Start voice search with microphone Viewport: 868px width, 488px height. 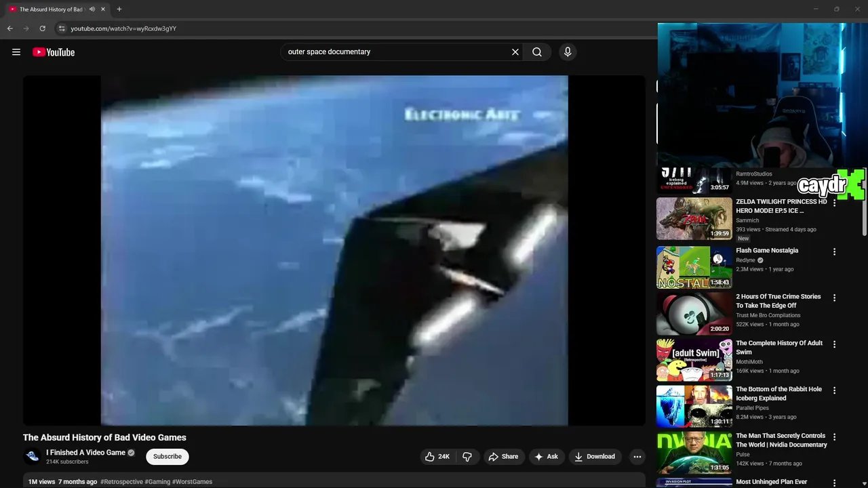coord(568,52)
